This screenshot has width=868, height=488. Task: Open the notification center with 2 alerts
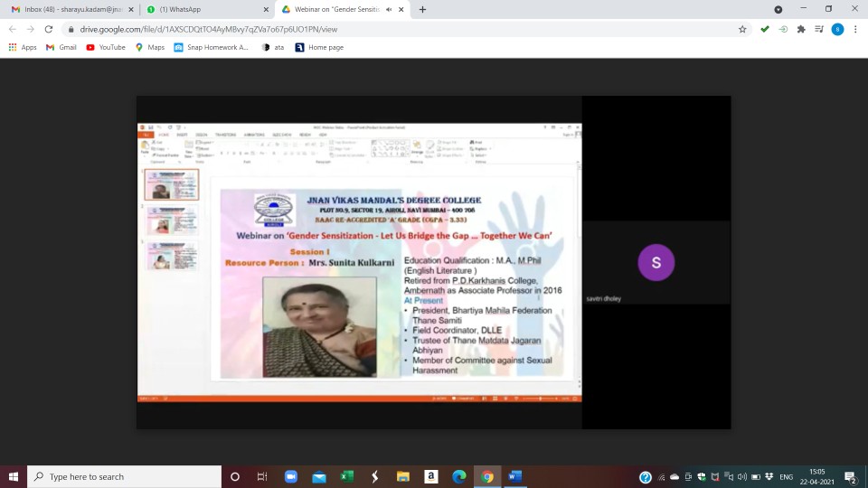pos(851,477)
